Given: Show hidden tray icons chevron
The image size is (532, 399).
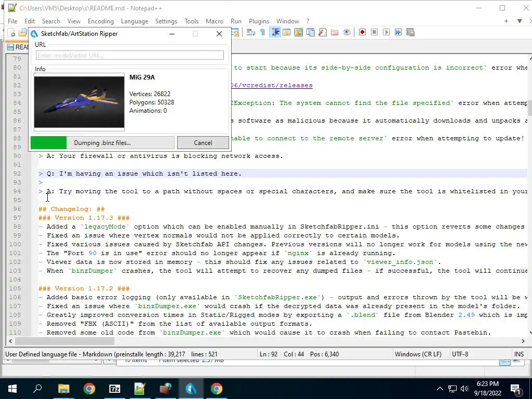Looking at the screenshot, I should (x=440, y=389).
